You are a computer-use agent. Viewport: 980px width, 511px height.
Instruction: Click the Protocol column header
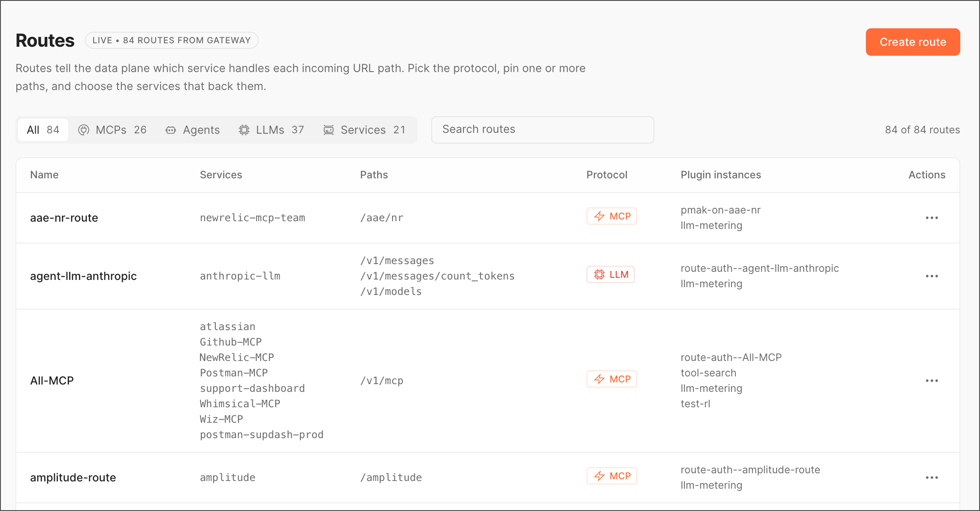[x=607, y=175]
